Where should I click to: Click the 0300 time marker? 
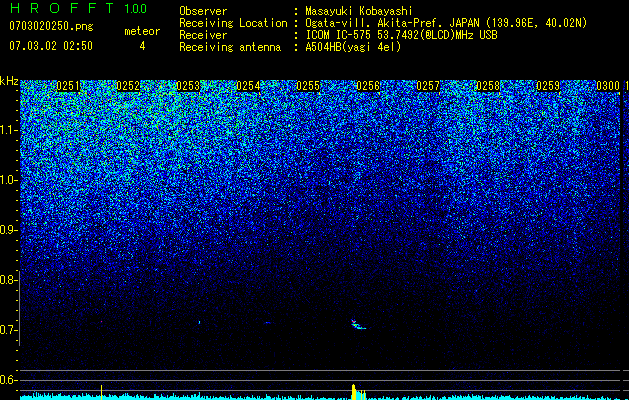[x=608, y=86]
